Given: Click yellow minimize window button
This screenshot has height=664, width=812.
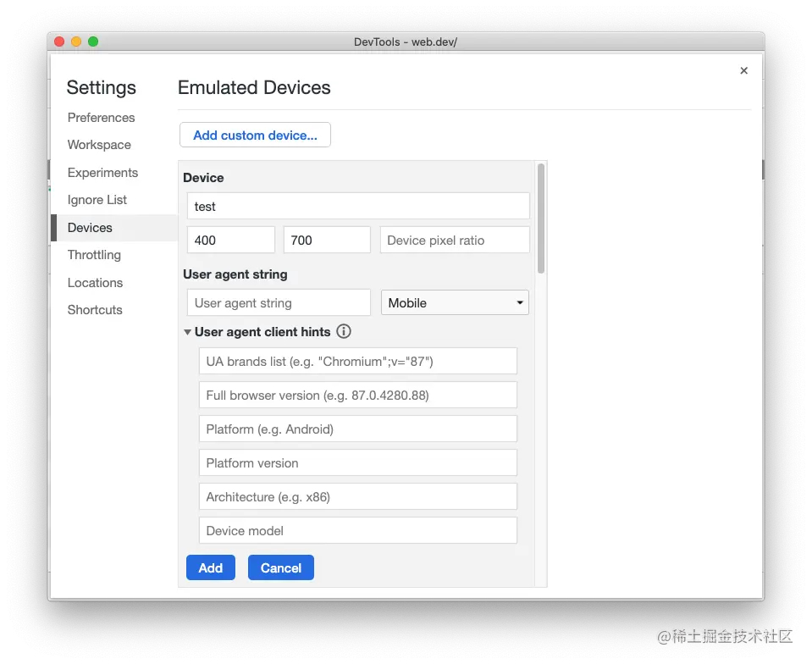Looking at the screenshot, I should tap(76, 41).
